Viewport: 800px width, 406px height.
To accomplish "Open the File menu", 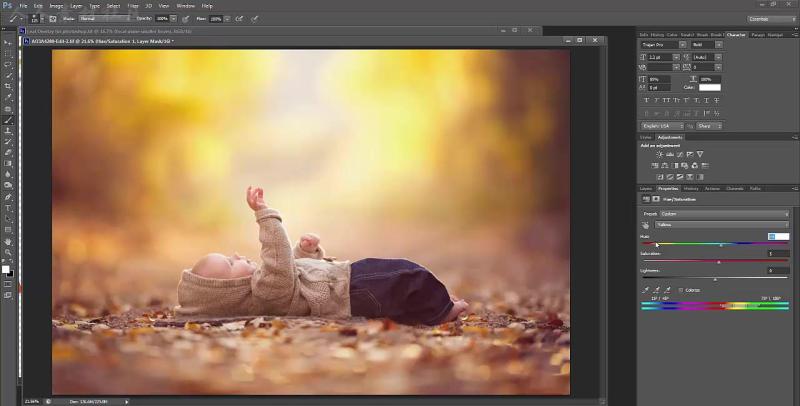I will [x=23, y=6].
